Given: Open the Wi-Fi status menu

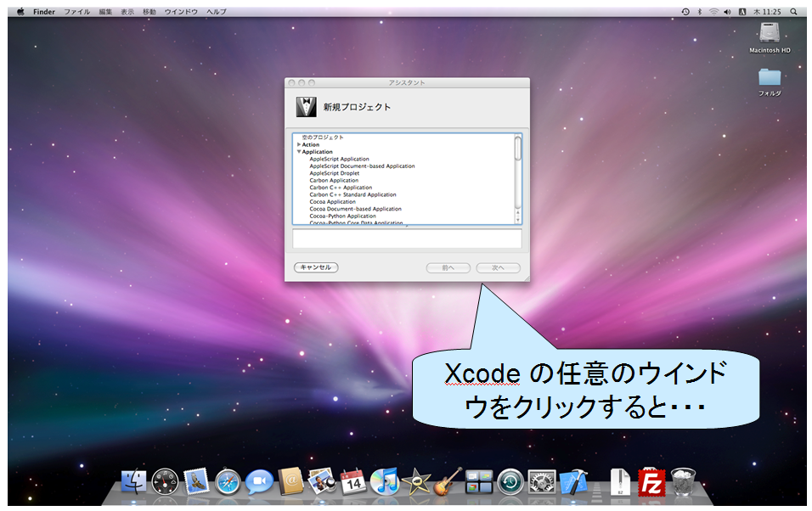Looking at the screenshot, I should click(x=713, y=11).
